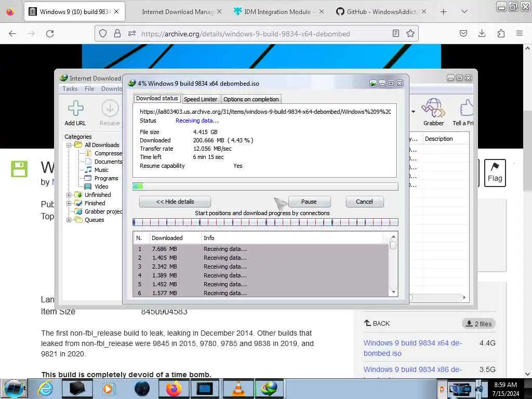532x399 pixels.
Task: Click the Firefox back arrow
Action: [12, 34]
